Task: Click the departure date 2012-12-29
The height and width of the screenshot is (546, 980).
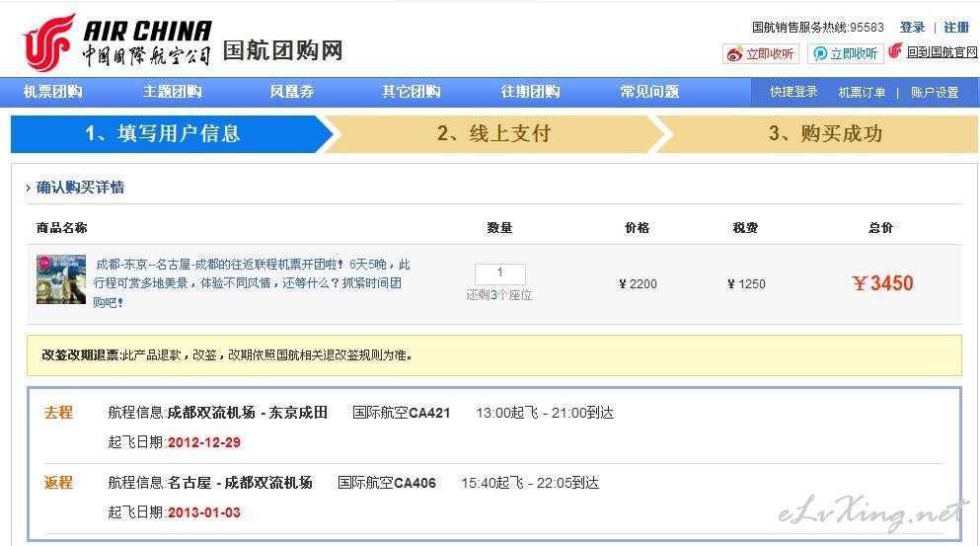Action: (204, 442)
